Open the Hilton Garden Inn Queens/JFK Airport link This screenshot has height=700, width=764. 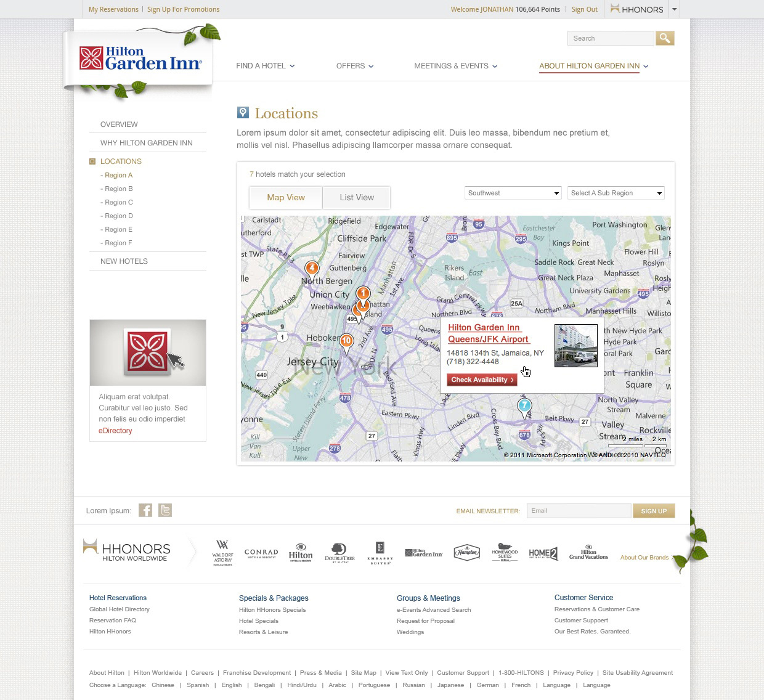point(489,333)
